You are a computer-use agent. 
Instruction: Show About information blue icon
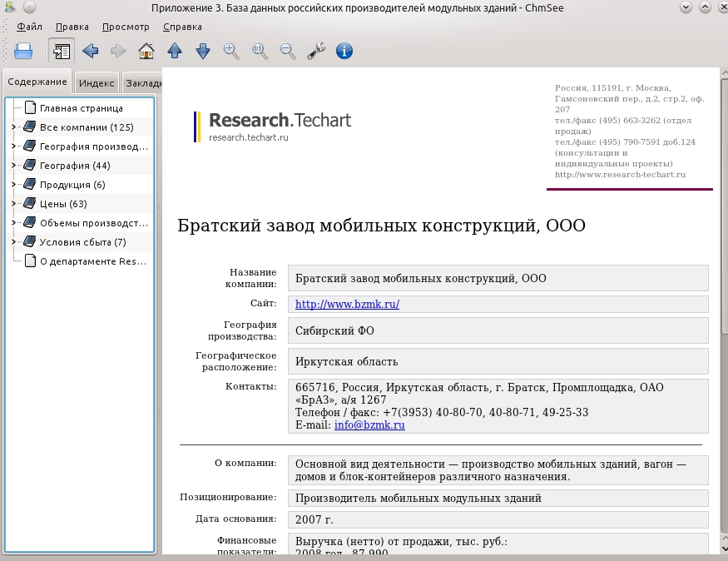344,51
